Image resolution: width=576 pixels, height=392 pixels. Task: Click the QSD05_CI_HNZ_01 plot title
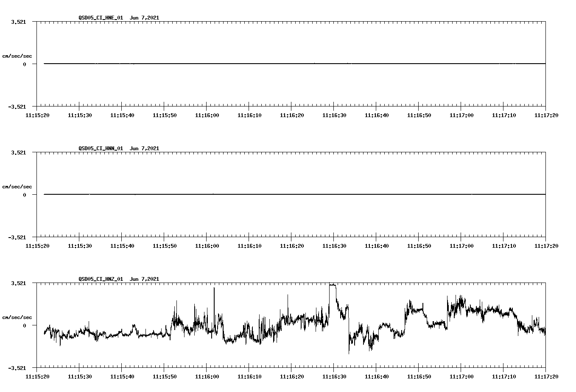[119, 279]
